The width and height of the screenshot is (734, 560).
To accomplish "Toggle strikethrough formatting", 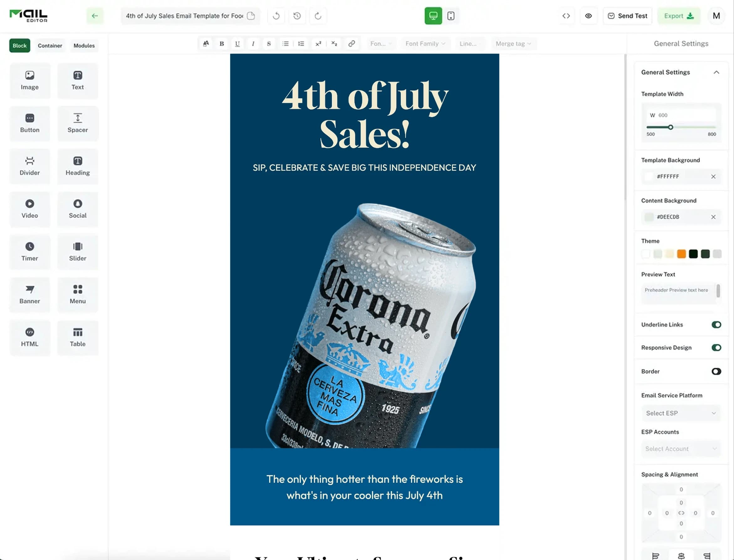I will pyautogui.click(x=269, y=44).
